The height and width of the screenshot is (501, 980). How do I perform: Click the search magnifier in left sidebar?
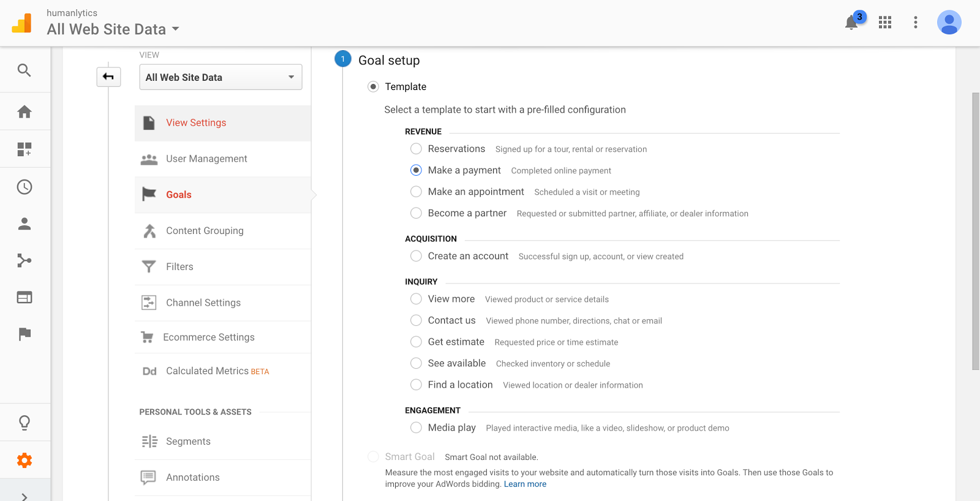(x=24, y=70)
